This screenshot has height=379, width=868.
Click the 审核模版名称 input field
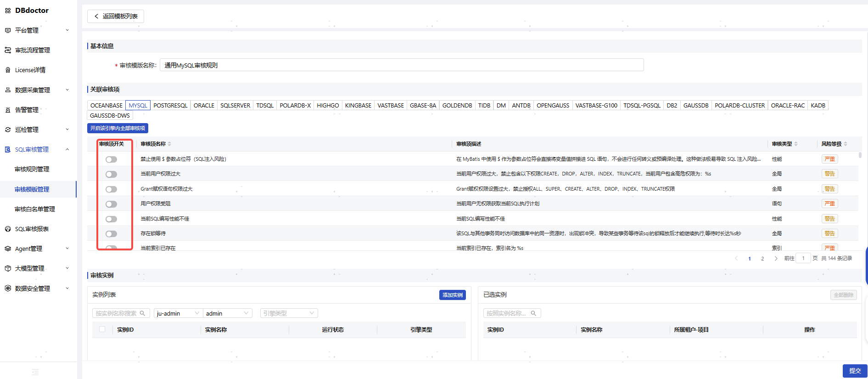click(401, 65)
